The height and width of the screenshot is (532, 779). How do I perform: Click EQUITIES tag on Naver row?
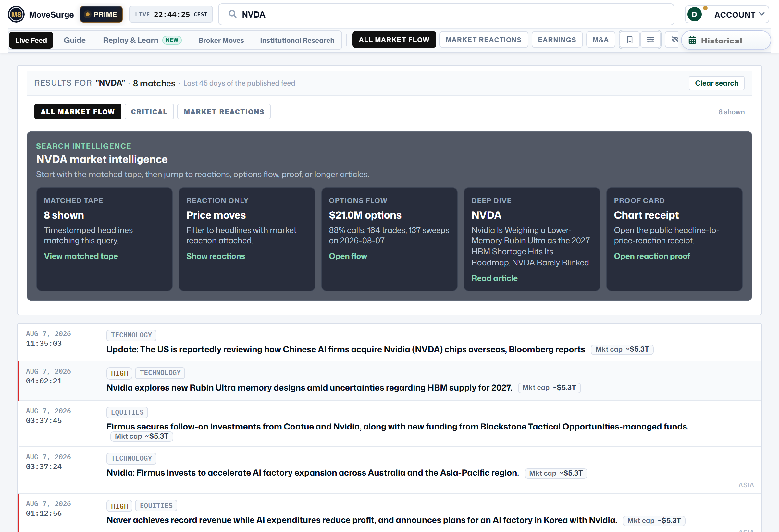[x=156, y=505]
